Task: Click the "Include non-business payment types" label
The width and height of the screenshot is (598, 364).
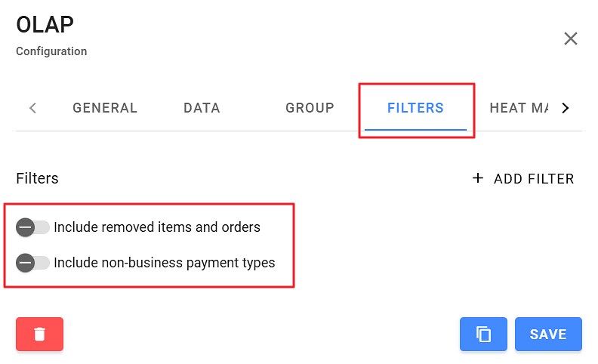Action: point(165,263)
